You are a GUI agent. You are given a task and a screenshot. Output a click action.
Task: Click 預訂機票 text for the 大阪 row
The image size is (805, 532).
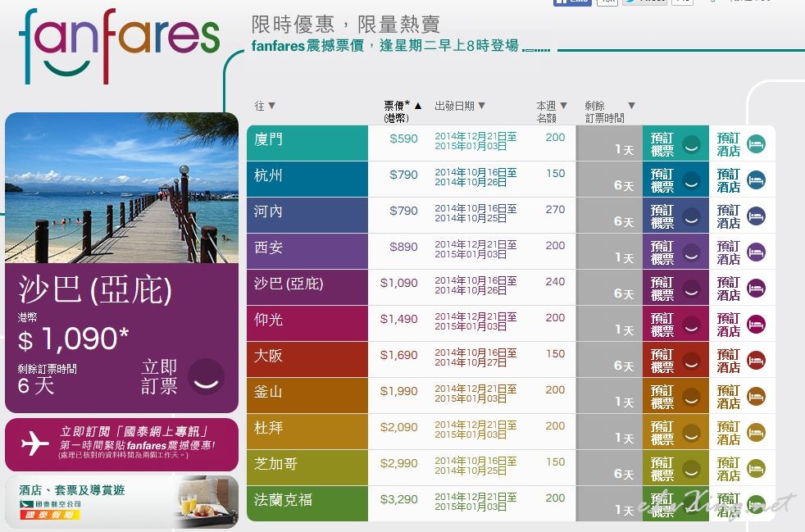click(x=662, y=361)
